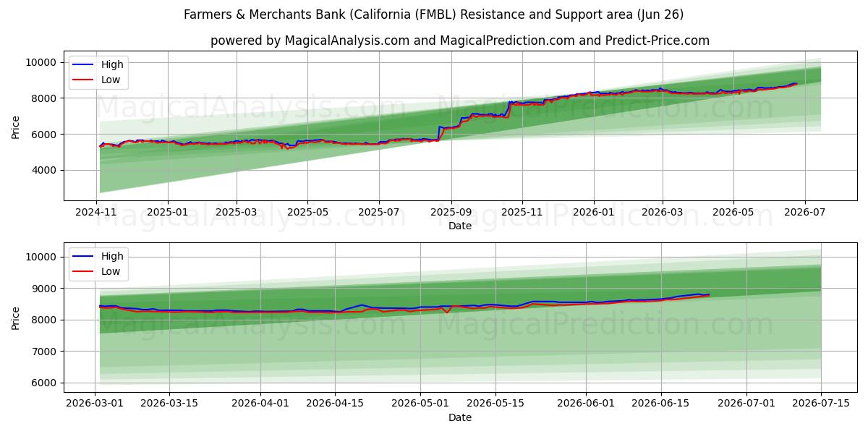Screen dimensions: 868x434
Task: Click the 'Date' axis label under bottom chart
Action: 460,417
